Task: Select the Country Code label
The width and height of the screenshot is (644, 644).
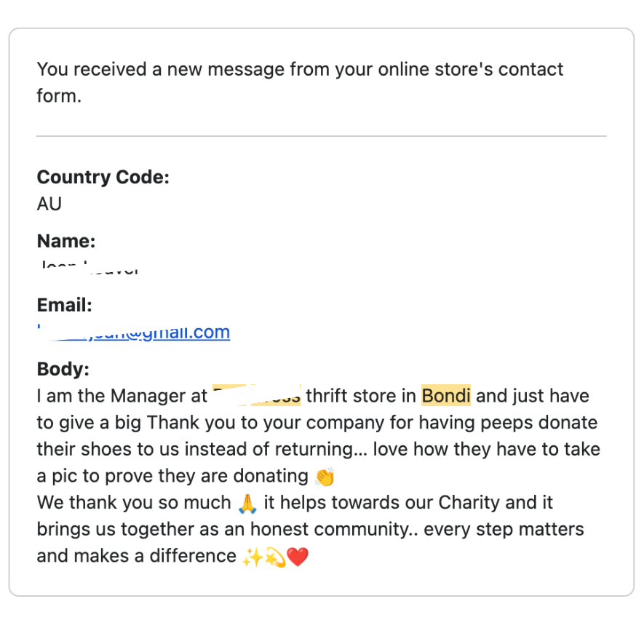Action: click(103, 177)
